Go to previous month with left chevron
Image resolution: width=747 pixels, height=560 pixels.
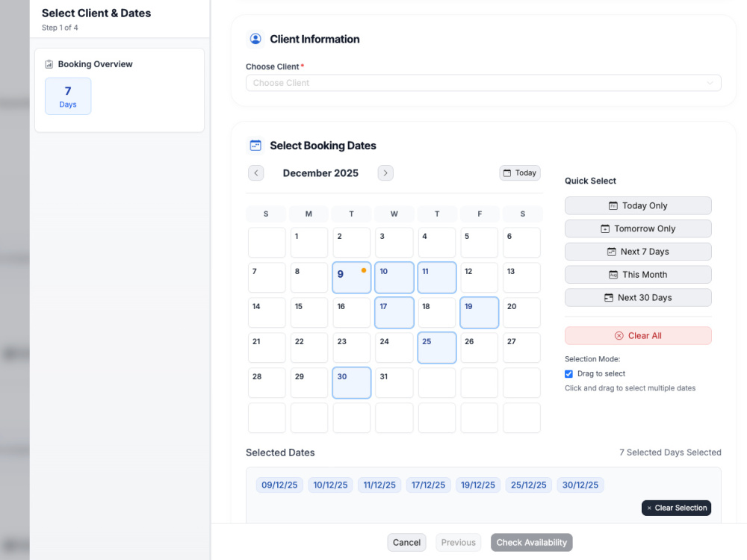coord(255,173)
